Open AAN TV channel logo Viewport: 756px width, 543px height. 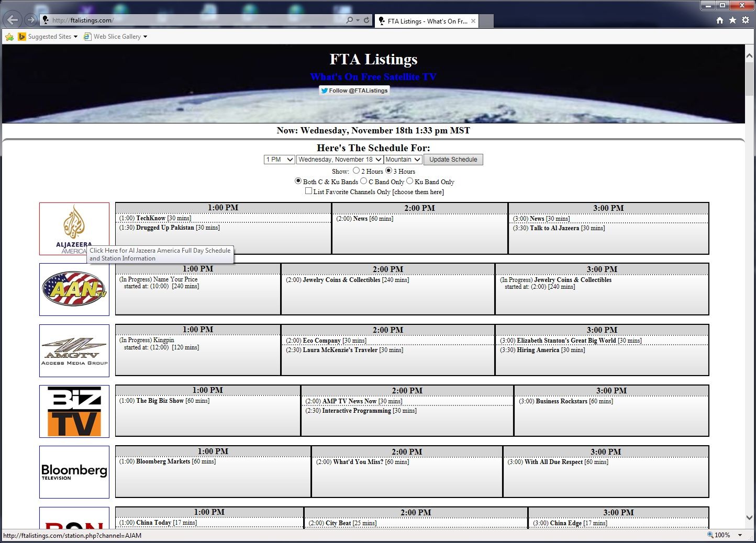pyautogui.click(x=74, y=289)
